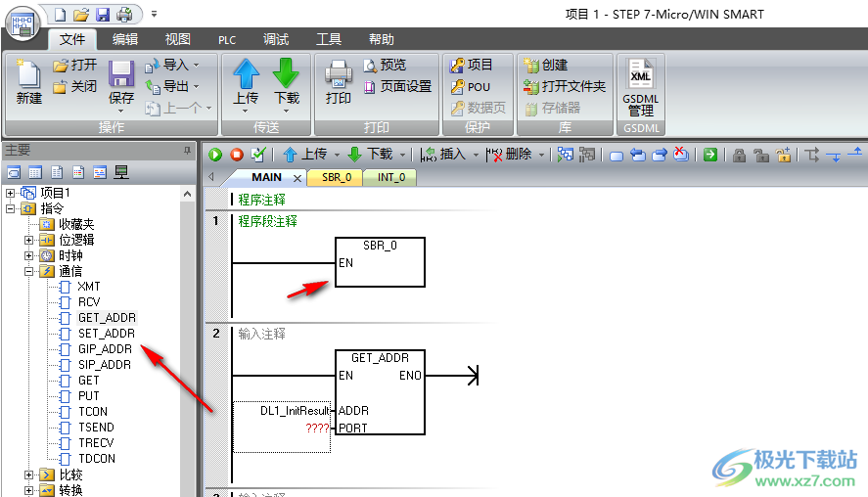Click the 打开 Open button in ribbon

pyautogui.click(x=75, y=66)
